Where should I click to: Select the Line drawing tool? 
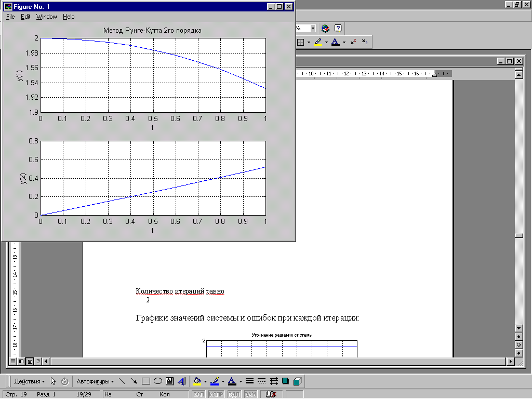point(122,381)
